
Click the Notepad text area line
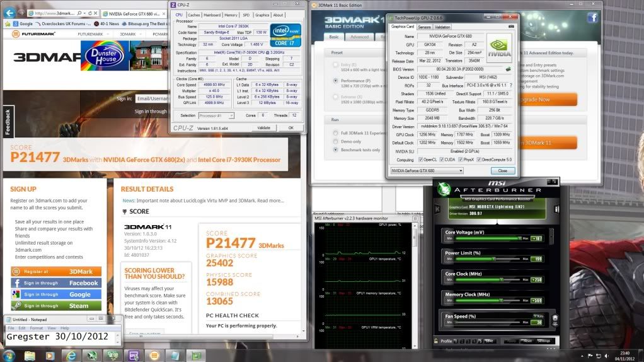[60, 337]
